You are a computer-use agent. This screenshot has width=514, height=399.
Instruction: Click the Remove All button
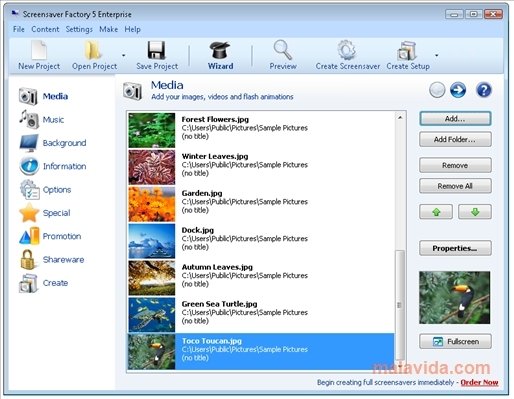455,186
